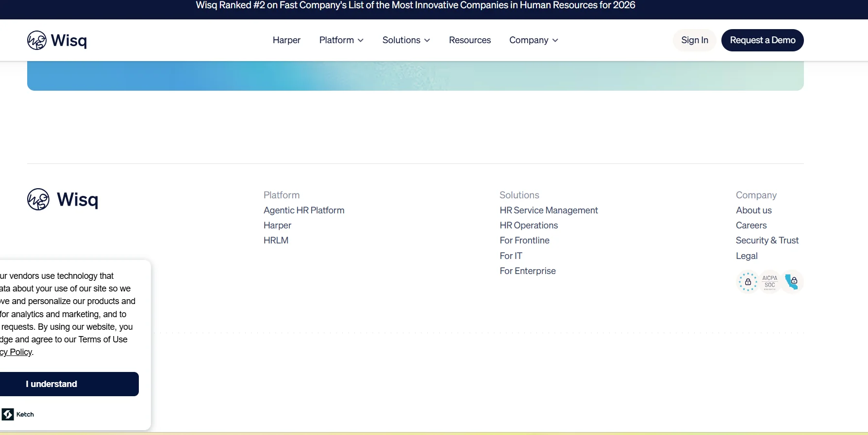Click the Wisq logo in the header

coord(57,40)
